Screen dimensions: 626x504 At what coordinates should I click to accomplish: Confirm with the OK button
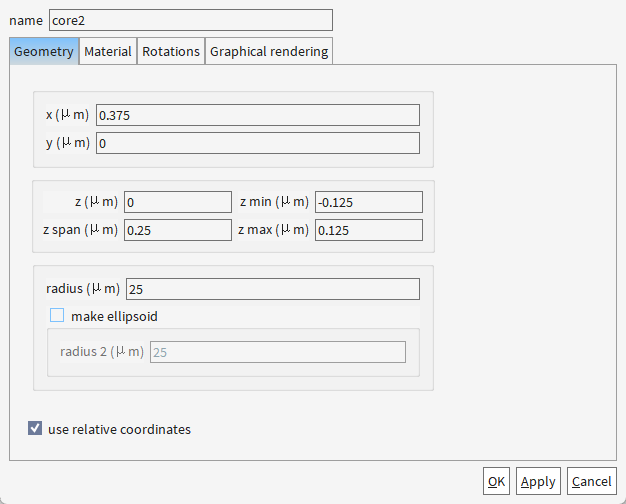pos(496,481)
